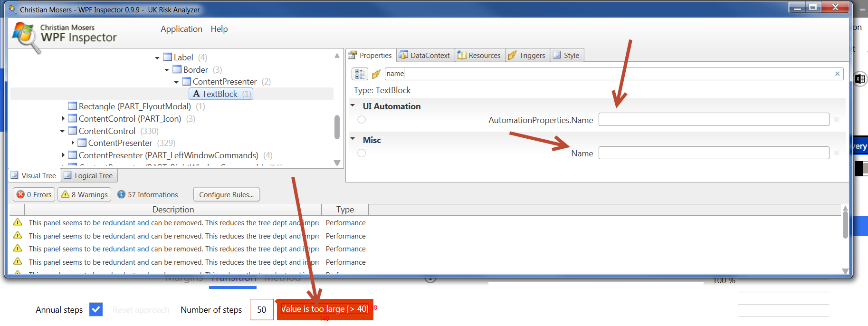The height and width of the screenshot is (326, 868).
Task: Expand the ContentControl (PART_Icon) node
Action: (63, 118)
